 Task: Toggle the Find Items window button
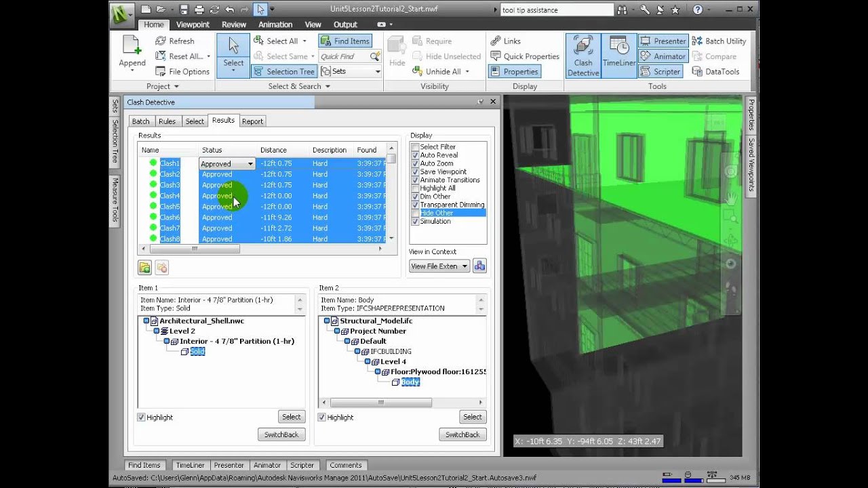pos(344,41)
